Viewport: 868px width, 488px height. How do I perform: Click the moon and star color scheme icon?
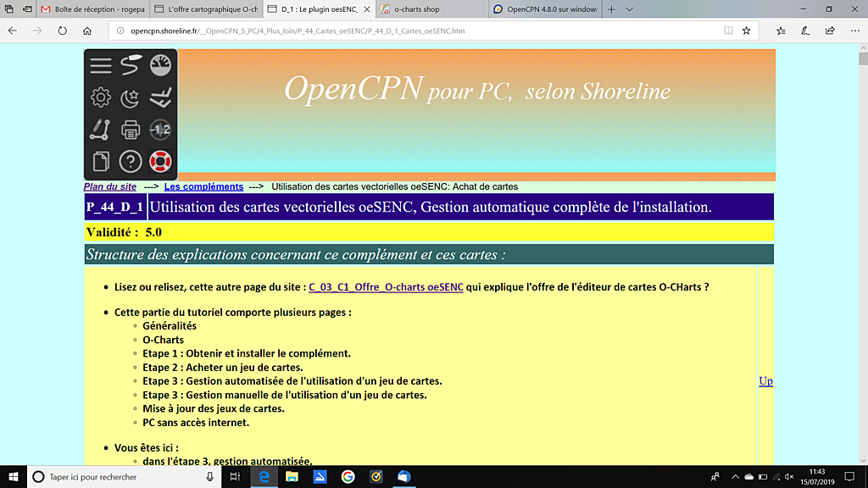(x=131, y=97)
